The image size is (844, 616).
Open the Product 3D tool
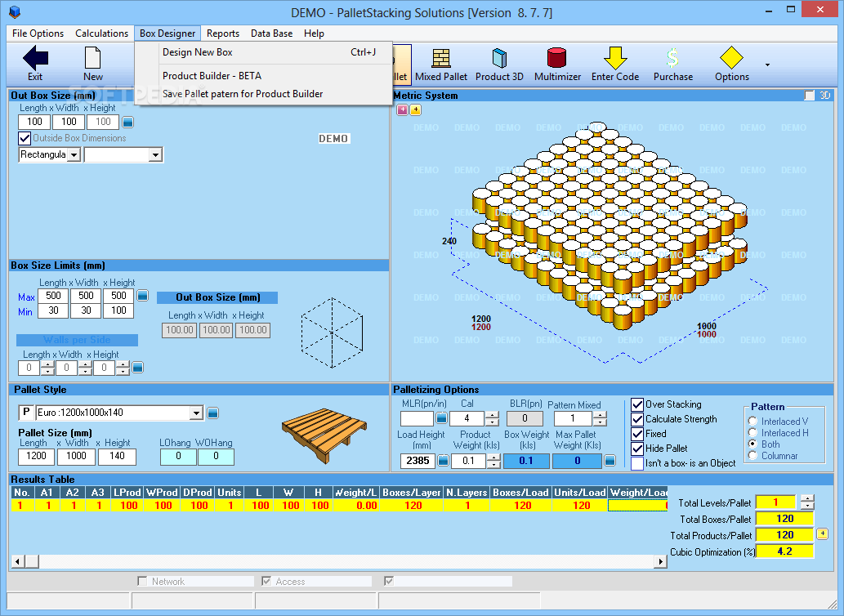click(x=499, y=65)
